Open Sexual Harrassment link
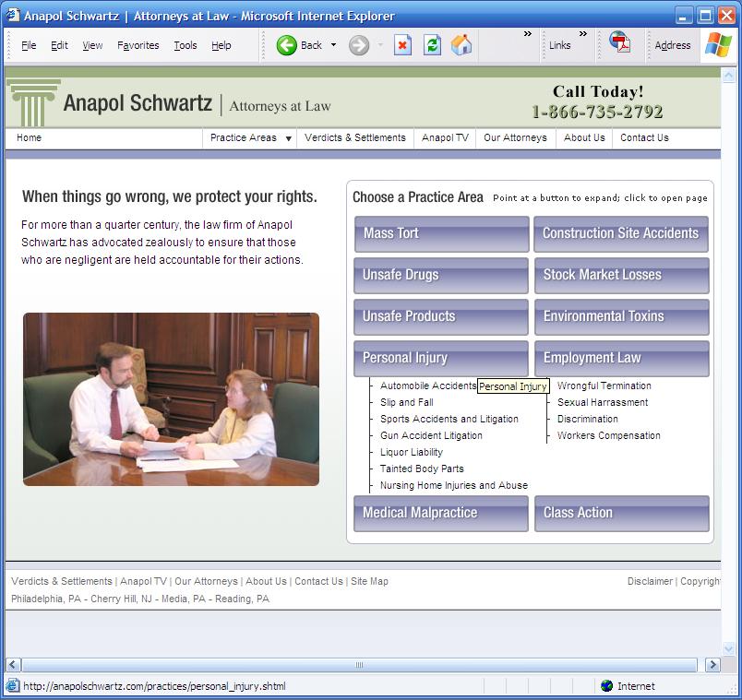742x700 pixels. [x=603, y=402]
